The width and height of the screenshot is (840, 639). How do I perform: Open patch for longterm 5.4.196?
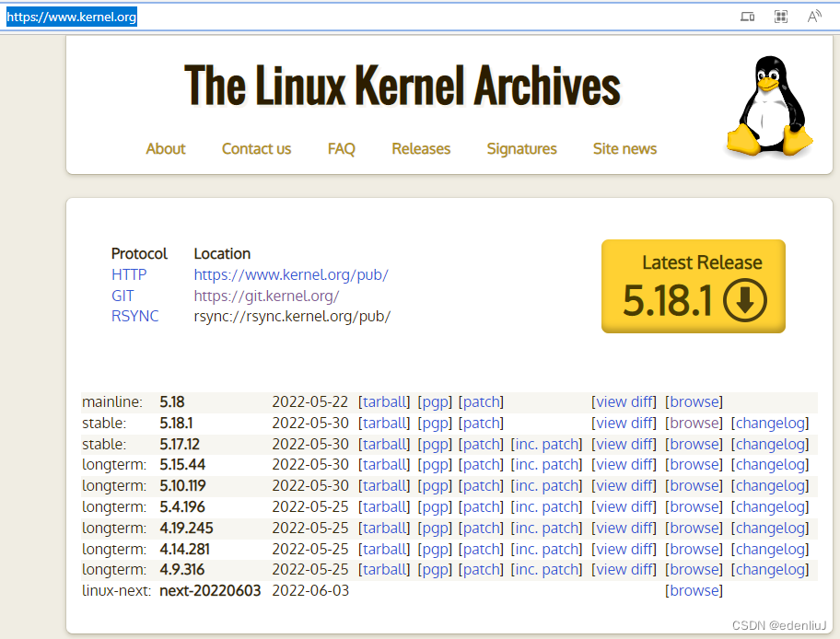tap(481, 506)
